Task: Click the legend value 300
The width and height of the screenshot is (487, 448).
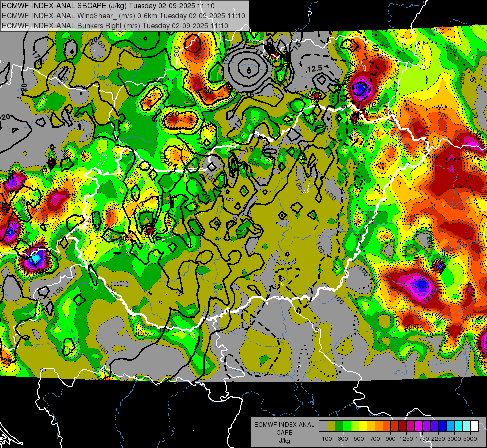Action: pyautogui.click(x=343, y=439)
